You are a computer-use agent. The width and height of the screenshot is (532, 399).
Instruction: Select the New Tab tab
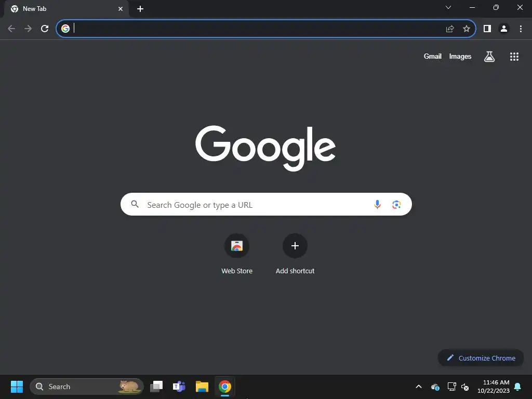point(66,9)
